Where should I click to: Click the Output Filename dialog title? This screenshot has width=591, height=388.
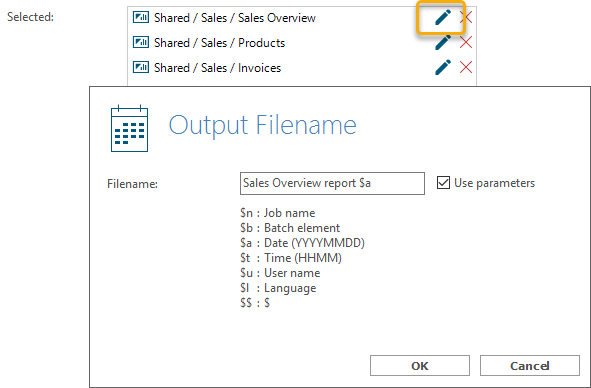[262, 125]
